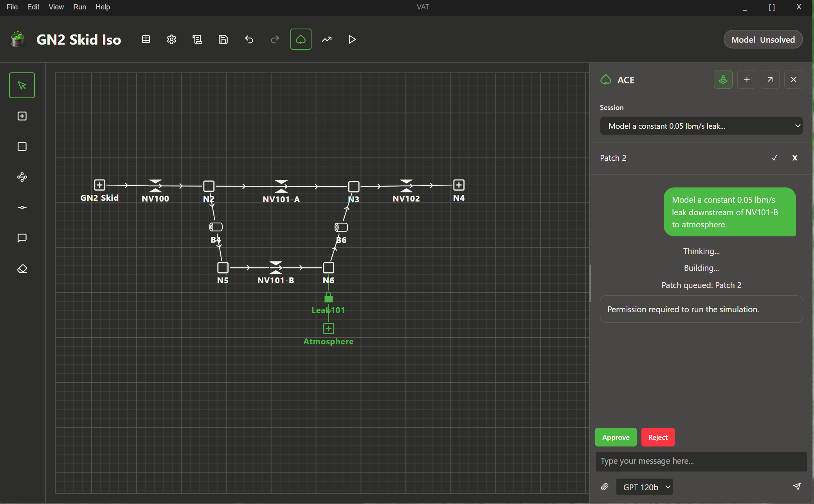Viewport: 814px width, 504px height.
Task: Click the Reject button
Action: point(658,437)
